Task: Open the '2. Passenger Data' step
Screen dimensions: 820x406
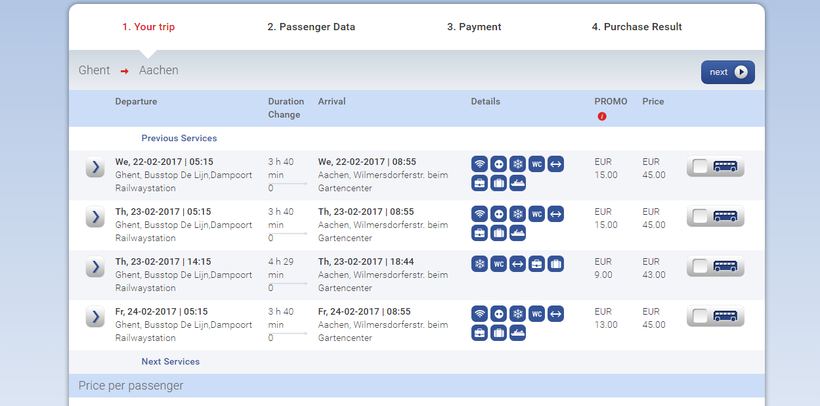Action: (x=311, y=27)
